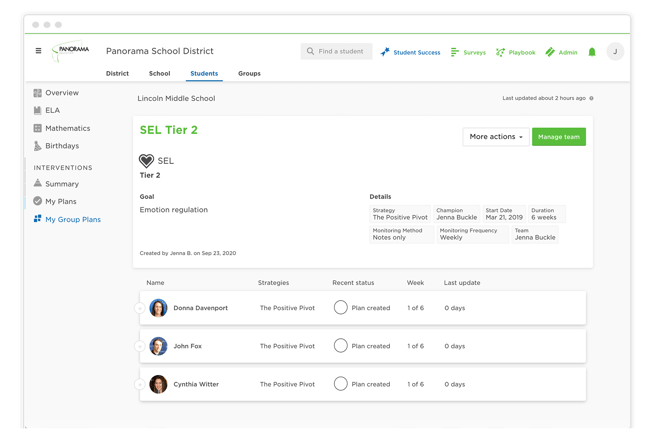Click the Student Success sparkle icon
The width and height of the screenshot is (654, 448).
coord(385,52)
